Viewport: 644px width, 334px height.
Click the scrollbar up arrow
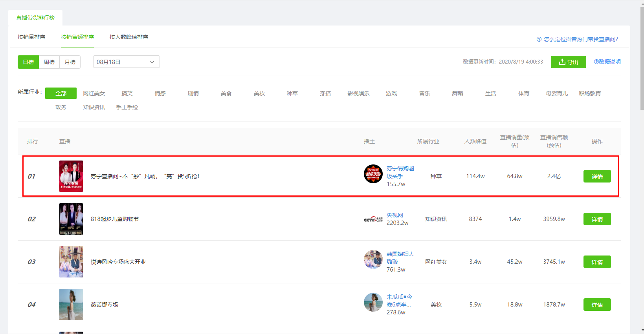point(642,3)
